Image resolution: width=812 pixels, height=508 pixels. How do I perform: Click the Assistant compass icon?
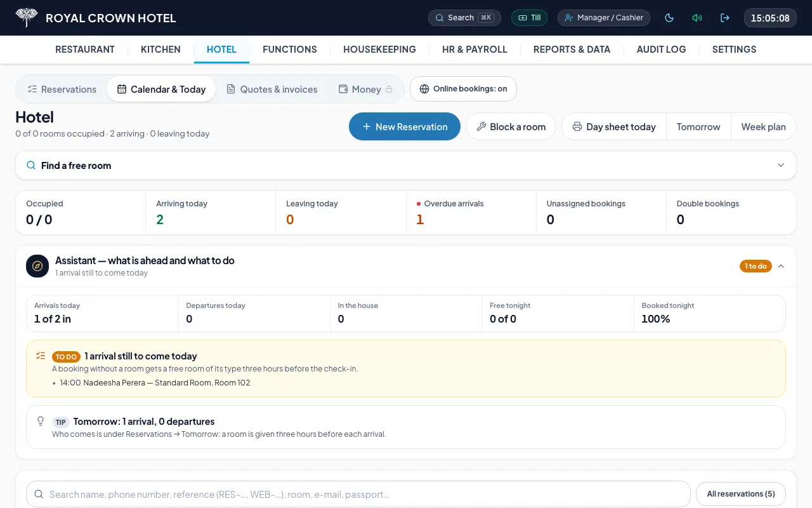coord(37,266)
